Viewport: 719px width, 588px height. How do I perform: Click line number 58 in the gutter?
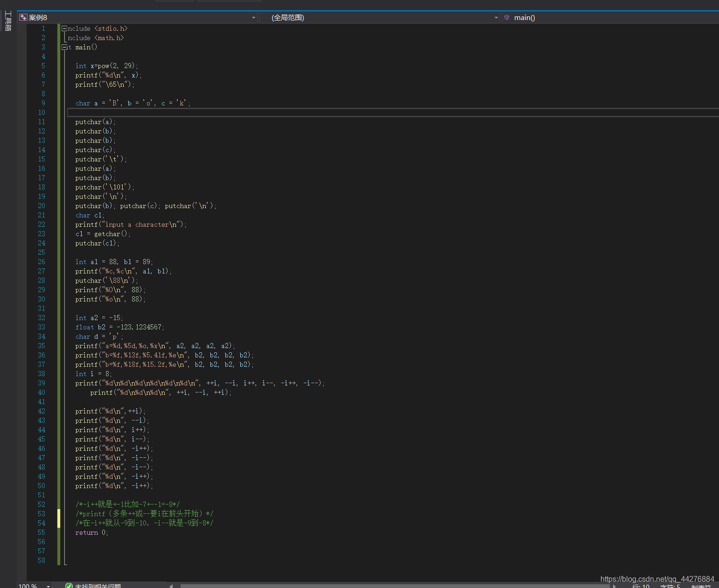[x=42, y=560]
